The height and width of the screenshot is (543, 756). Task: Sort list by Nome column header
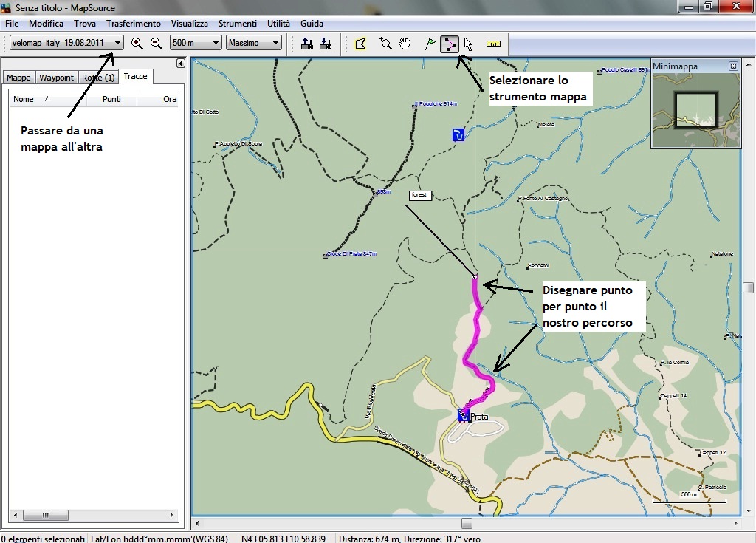point(47,99)
